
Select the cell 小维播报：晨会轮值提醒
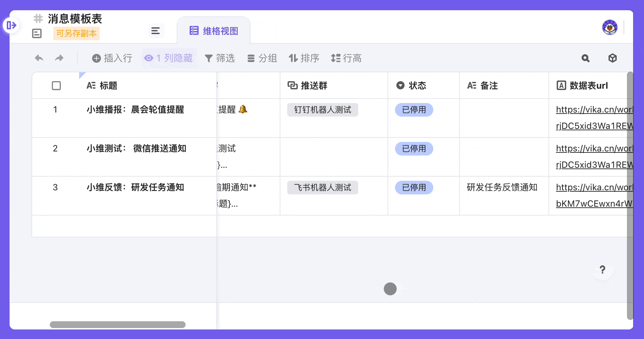148,118
